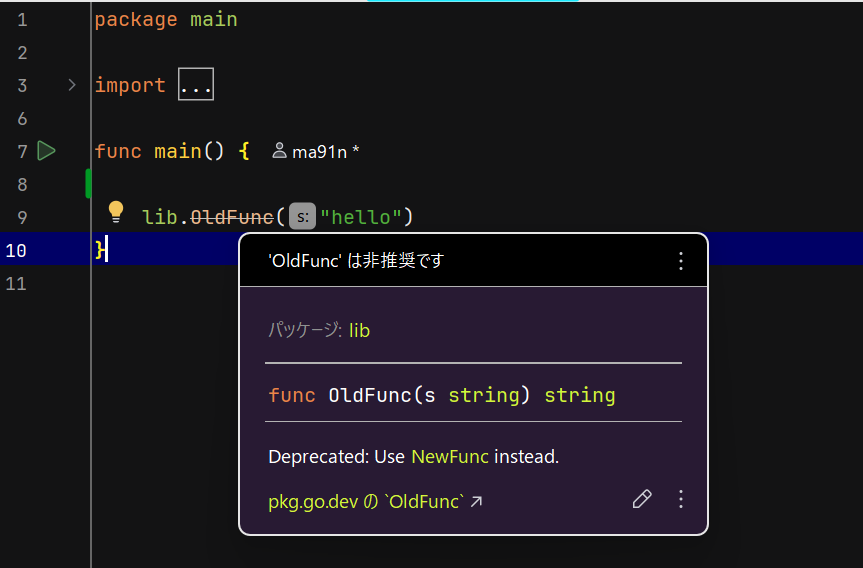The width and height of the screenshot is (863, 568).
Task: Open the NewFunc link in the deprecation note
Action: [x=449, y=457]
